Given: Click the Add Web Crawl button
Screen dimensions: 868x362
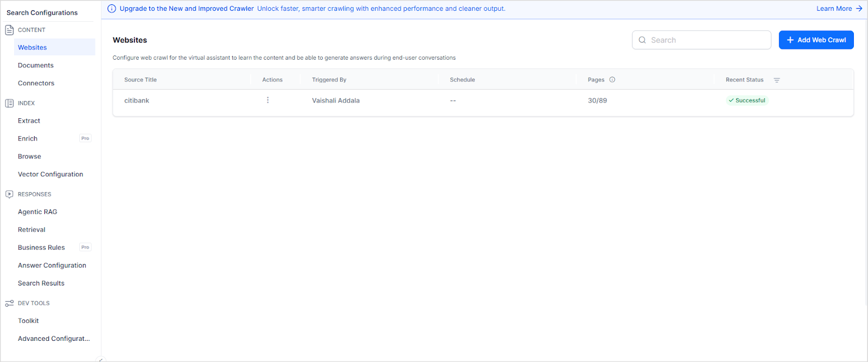Looking at the screenshot, I should (x=816, y=40).
